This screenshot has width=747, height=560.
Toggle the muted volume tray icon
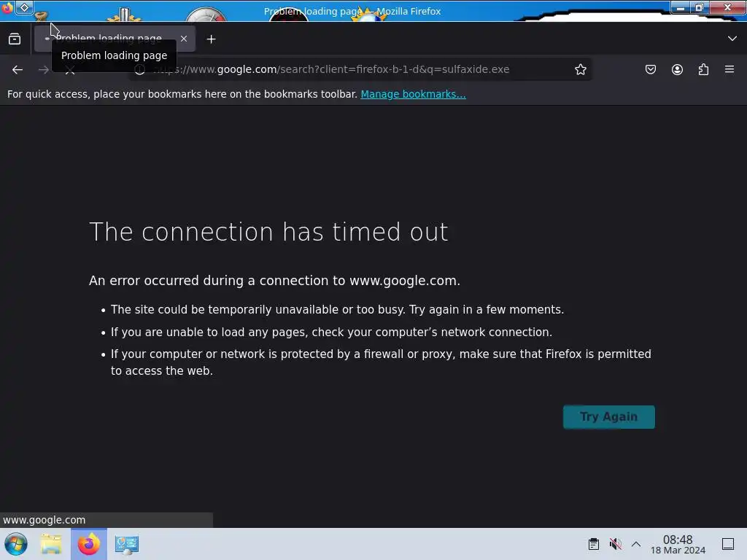click(616, 544)
